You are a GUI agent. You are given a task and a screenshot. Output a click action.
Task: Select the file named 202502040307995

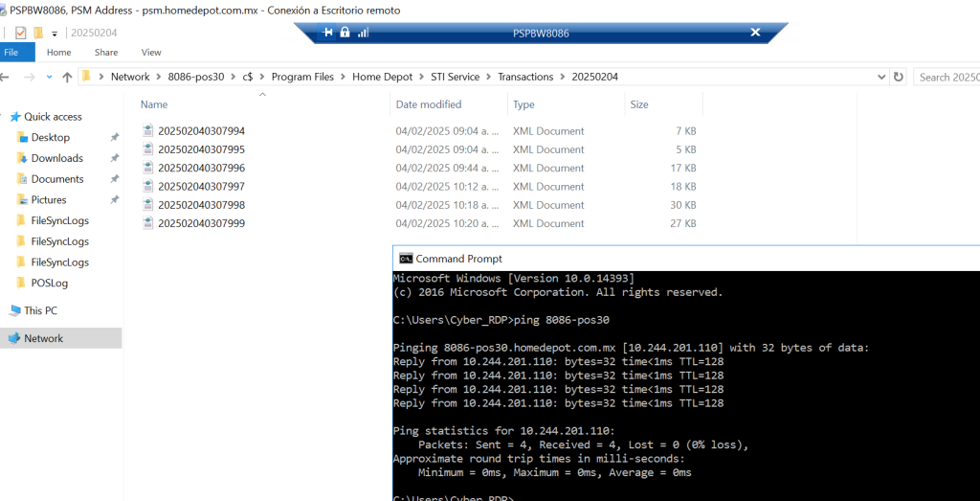(x=201, y=149)
